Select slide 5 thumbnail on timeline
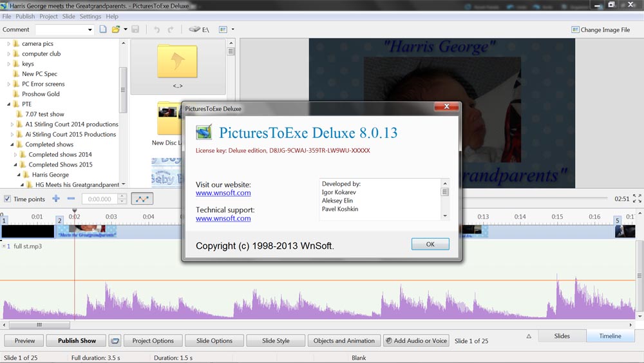This screenshot has width=644, height=363. pos(625,231)
